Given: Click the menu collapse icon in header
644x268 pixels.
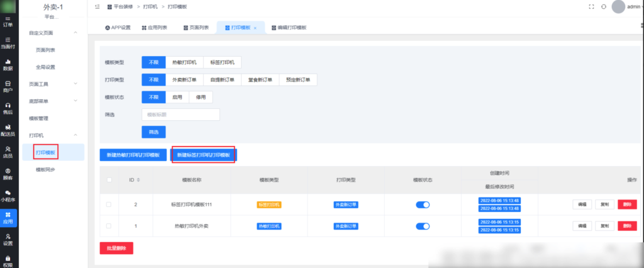Looking at the screenshot, I should (97, 7).
